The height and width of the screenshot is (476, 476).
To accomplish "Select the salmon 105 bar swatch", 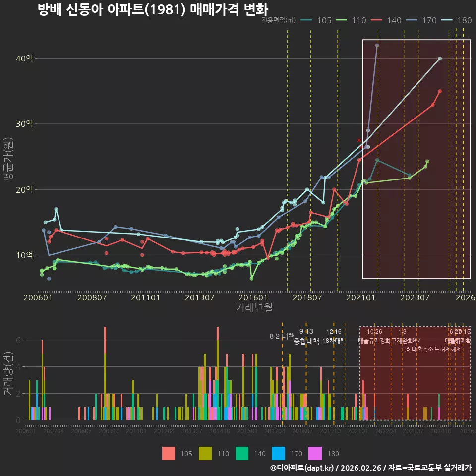I will pyautogui.click(x=169, y=454).
